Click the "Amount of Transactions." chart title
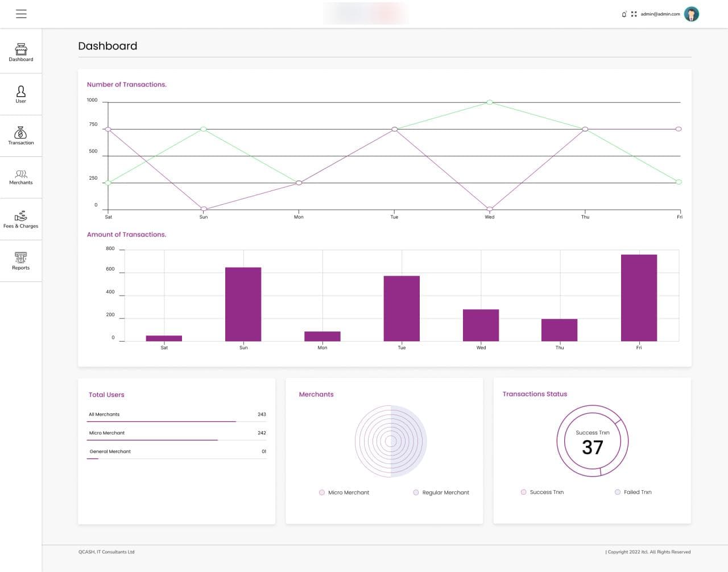 (127, 235)
